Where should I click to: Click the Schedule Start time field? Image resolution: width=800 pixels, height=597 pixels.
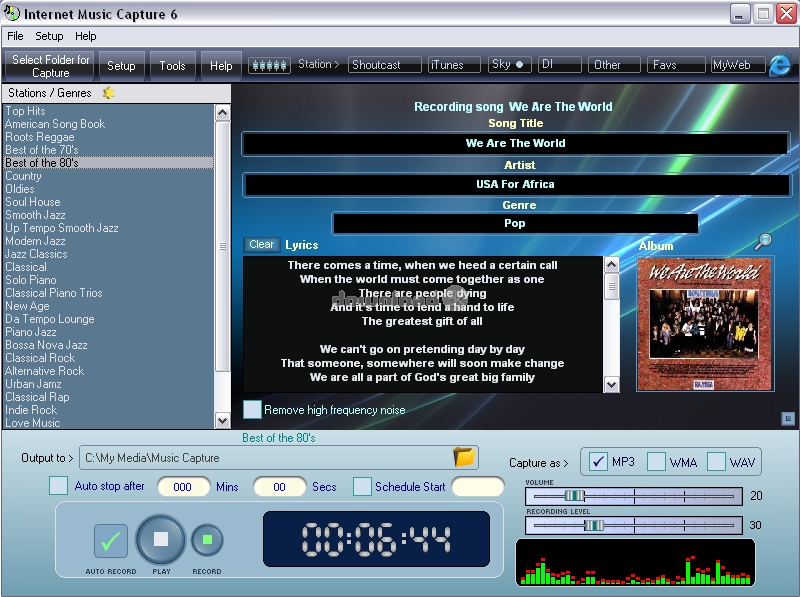point(478,487)
